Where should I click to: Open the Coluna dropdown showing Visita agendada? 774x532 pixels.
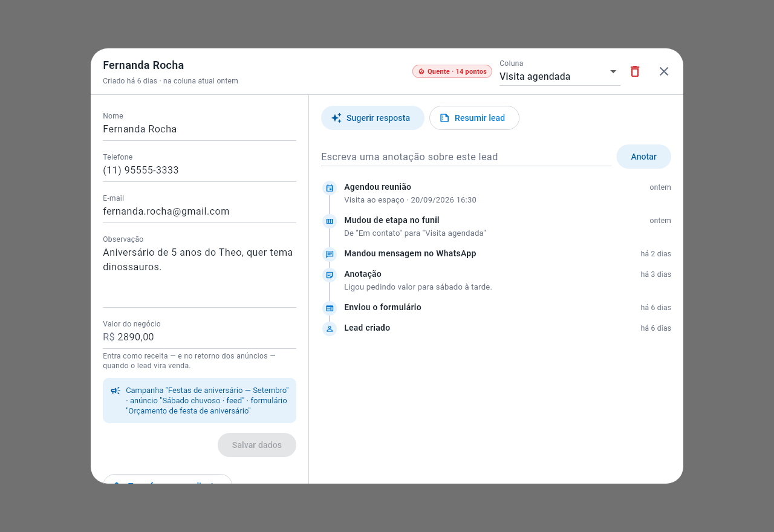coord(560,72)
